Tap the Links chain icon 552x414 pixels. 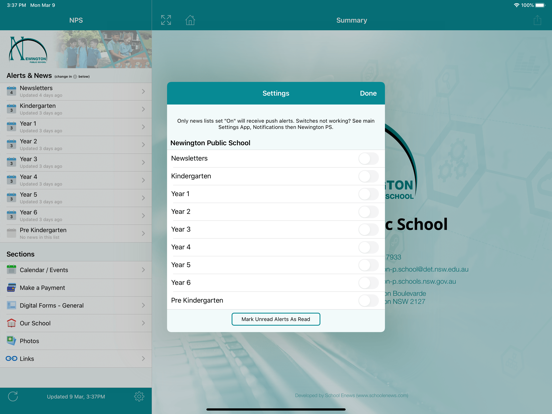11,358
